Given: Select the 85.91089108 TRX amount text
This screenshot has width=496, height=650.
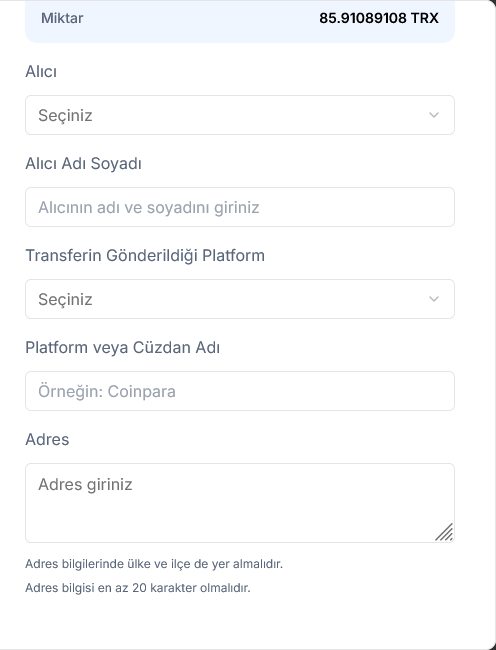Looking at the screenshot, I should (379, 18).
